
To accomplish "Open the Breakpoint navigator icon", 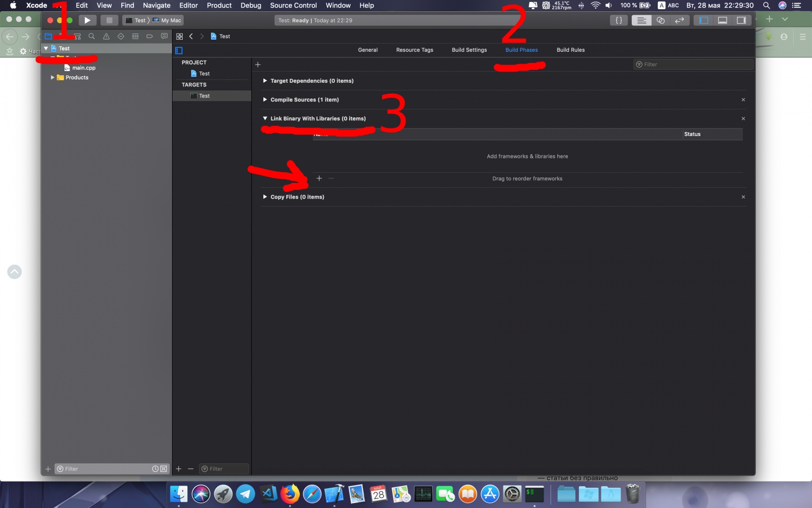I will coord(150,37).
